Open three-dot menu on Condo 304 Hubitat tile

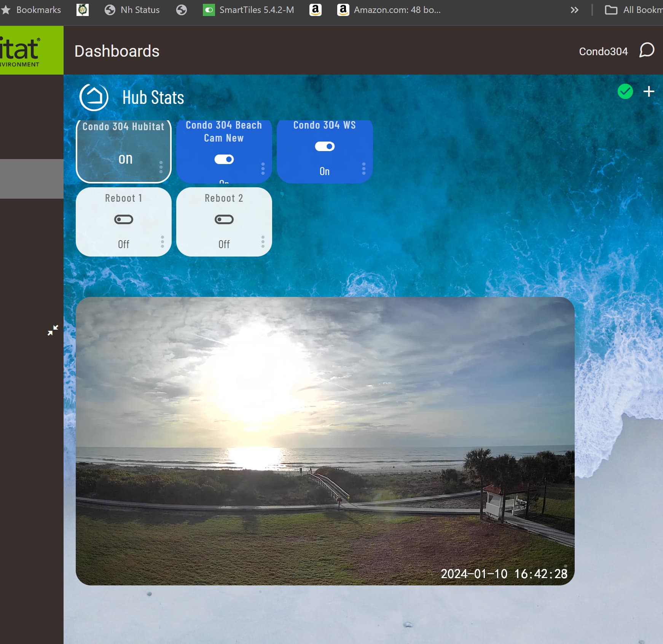[161, 167]
